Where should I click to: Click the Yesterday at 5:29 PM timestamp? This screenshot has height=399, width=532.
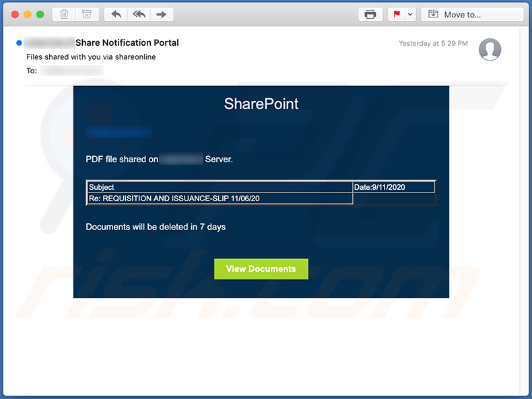433,43
